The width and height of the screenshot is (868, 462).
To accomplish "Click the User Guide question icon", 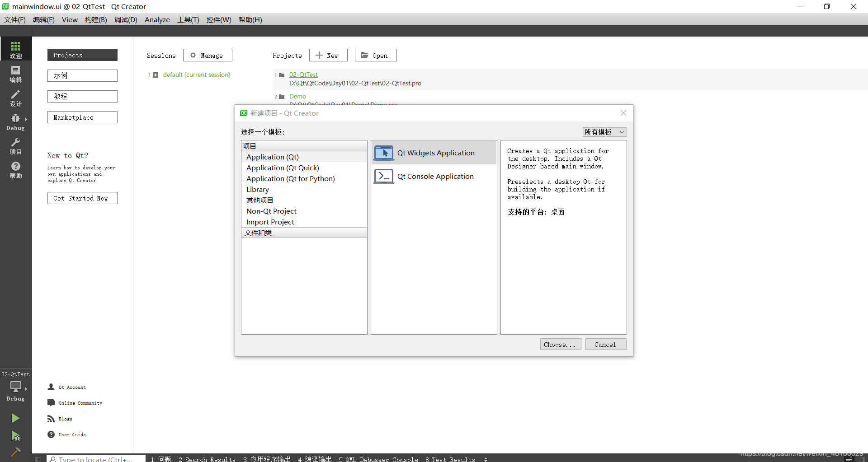I will click(51, 434).
